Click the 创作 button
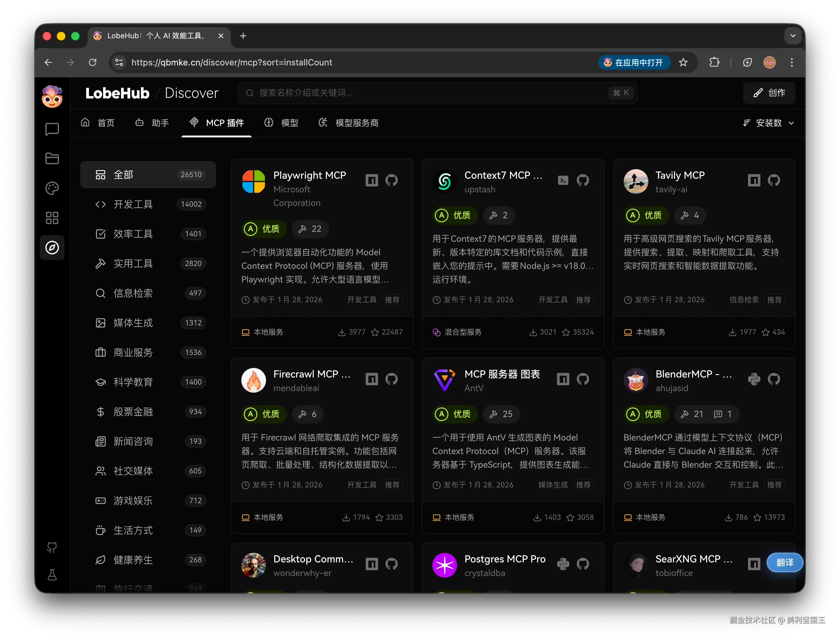Screen dimensions: 840x639 [769, 93]
